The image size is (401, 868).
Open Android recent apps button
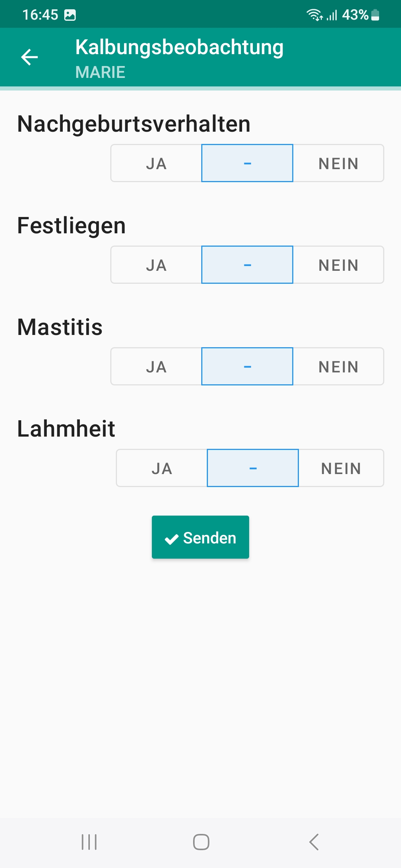(x=89, y=842)
